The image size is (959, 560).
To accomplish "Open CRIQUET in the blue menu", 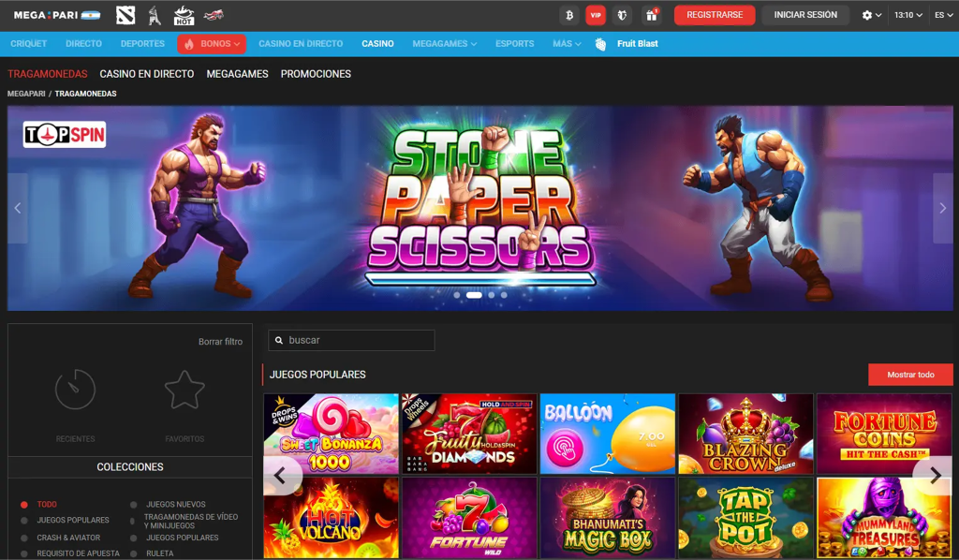I will point(29,43).
